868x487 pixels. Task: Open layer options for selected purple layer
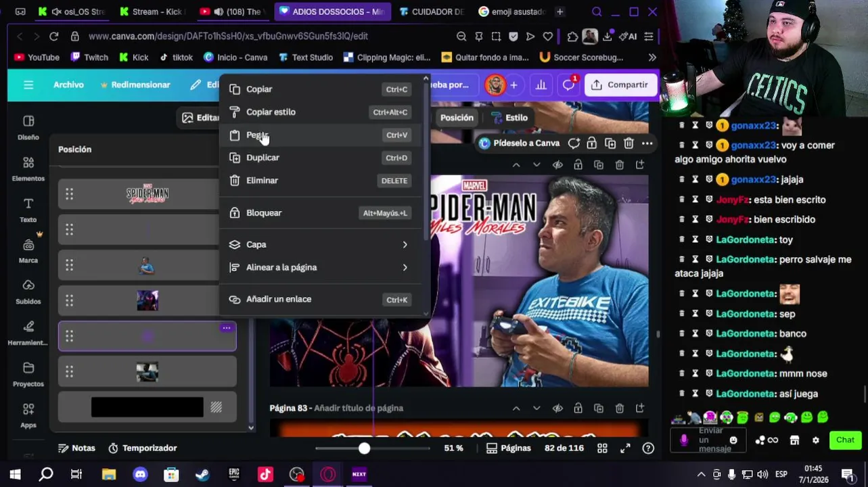226,328
